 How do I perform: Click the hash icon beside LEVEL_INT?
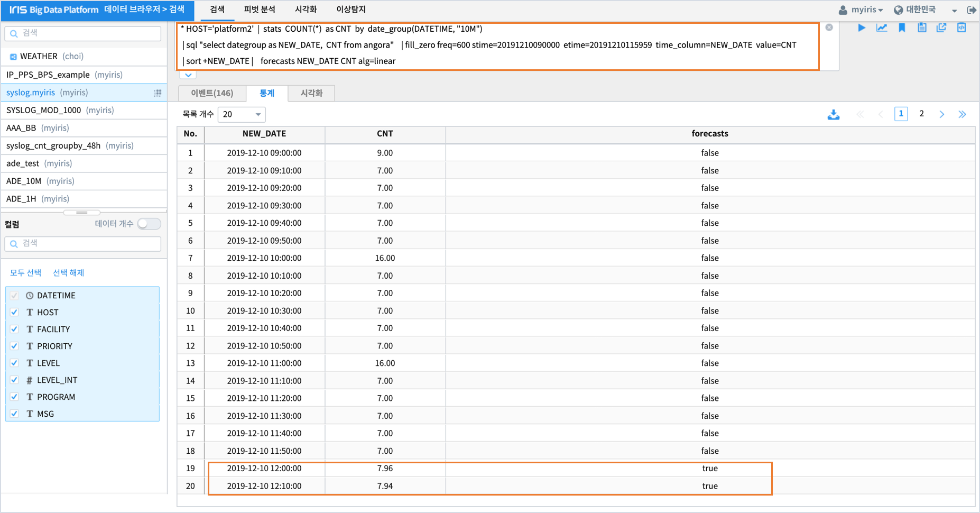[x=30, y=380]
